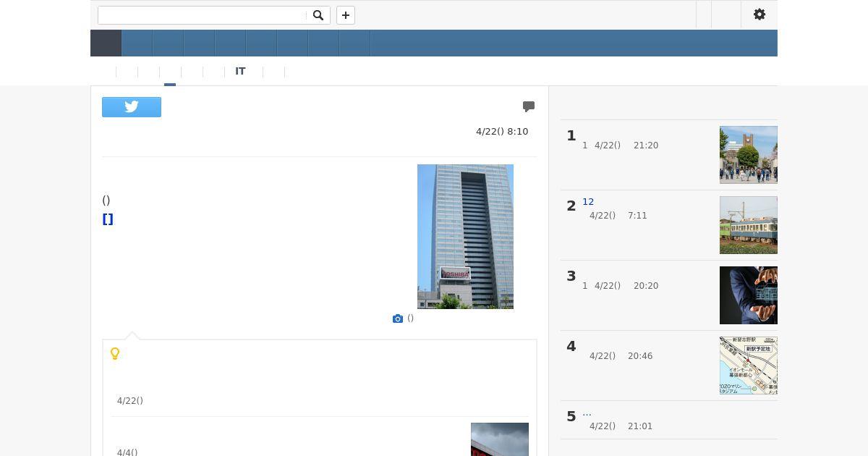Image resolution: width=868 pixels, height=456 pixels.
Task: Open the '12' link in ranking two
Action: [588, 202]
